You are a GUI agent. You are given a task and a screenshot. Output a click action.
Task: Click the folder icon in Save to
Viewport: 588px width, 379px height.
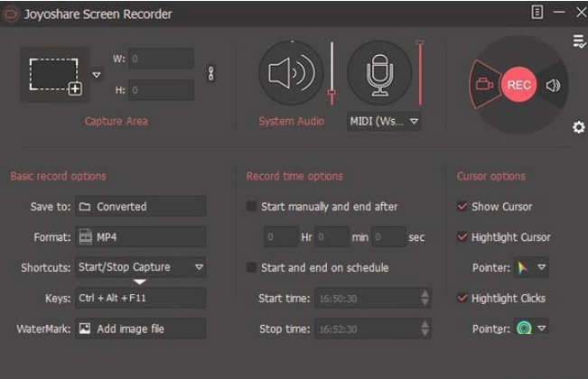85,207
